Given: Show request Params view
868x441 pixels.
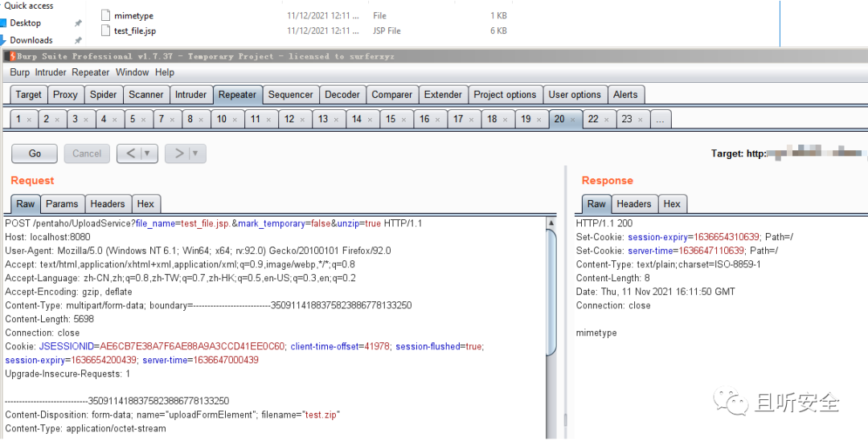Looking at the screenshot, I should click(x=62, y=203).
